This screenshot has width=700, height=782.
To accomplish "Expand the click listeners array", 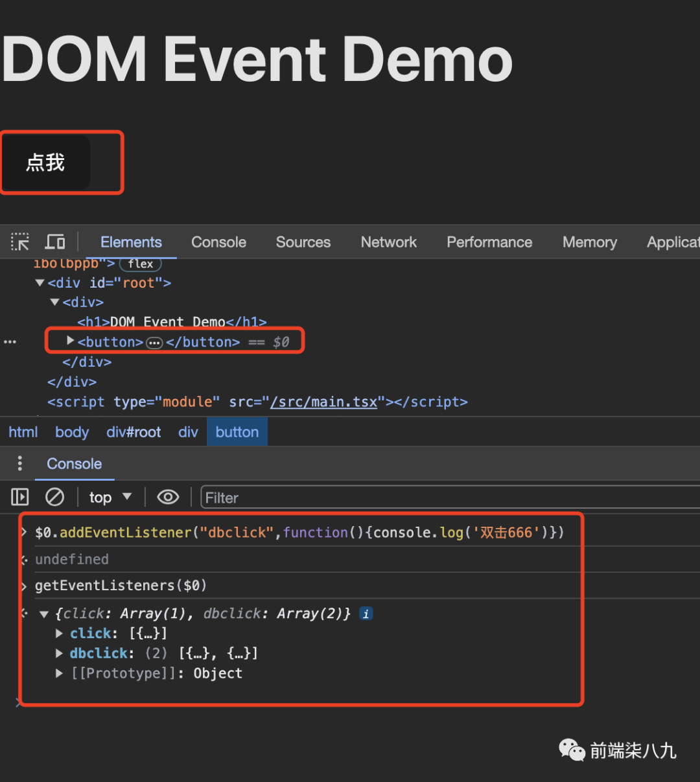I will click(59, 634).
